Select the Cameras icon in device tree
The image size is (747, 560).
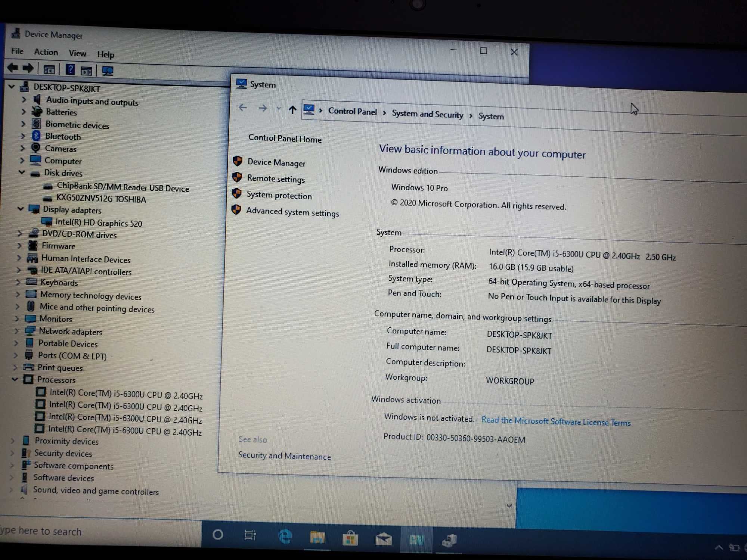pos(36,147)
